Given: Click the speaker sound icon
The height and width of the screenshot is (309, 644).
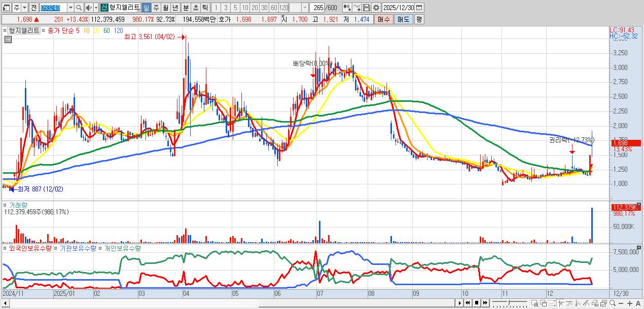Looking at the screenshot, I should point(88,8).
